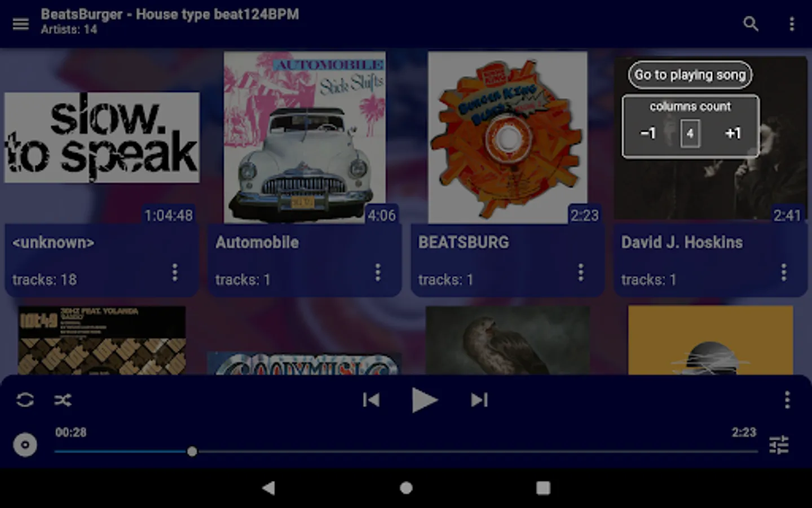Click the 2:41 duration label
The image size is (812, 508).
tap(787, 215)
